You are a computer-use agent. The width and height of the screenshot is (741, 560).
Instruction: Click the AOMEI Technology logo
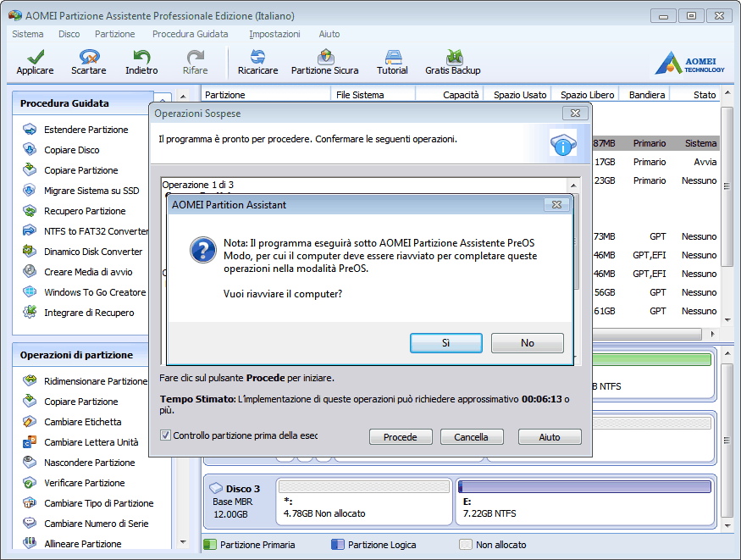pos(689,63)
